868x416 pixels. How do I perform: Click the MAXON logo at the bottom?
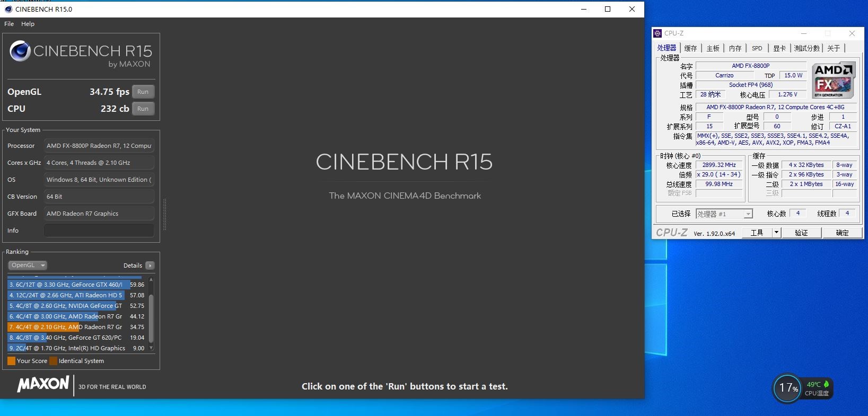[43, 384]
